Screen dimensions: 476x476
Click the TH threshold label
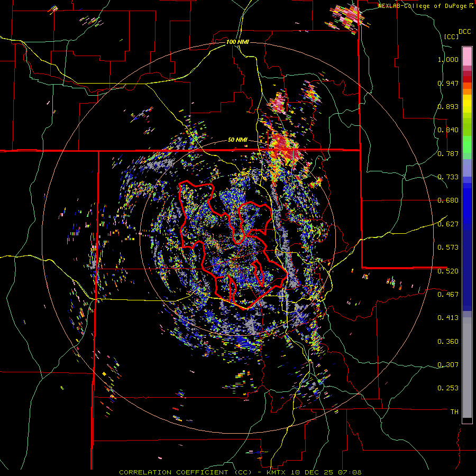tap(454, 412)
